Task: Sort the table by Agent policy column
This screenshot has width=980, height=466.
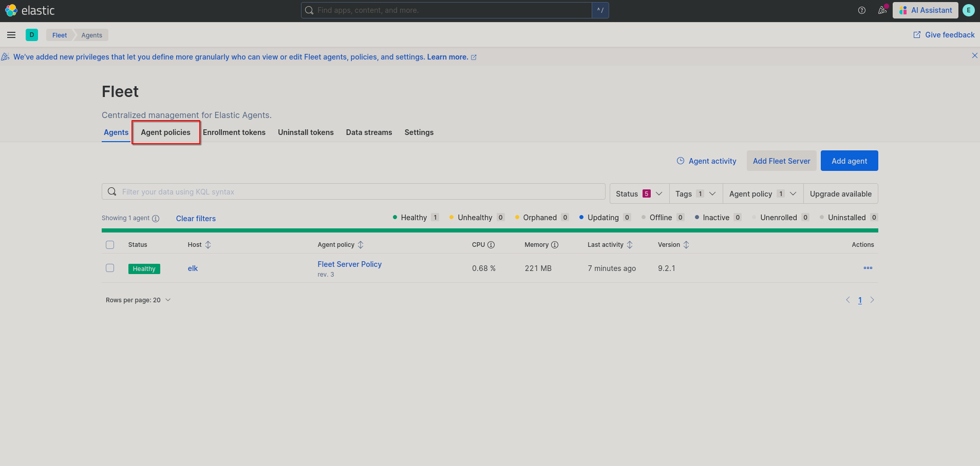Action: (341, 245)
